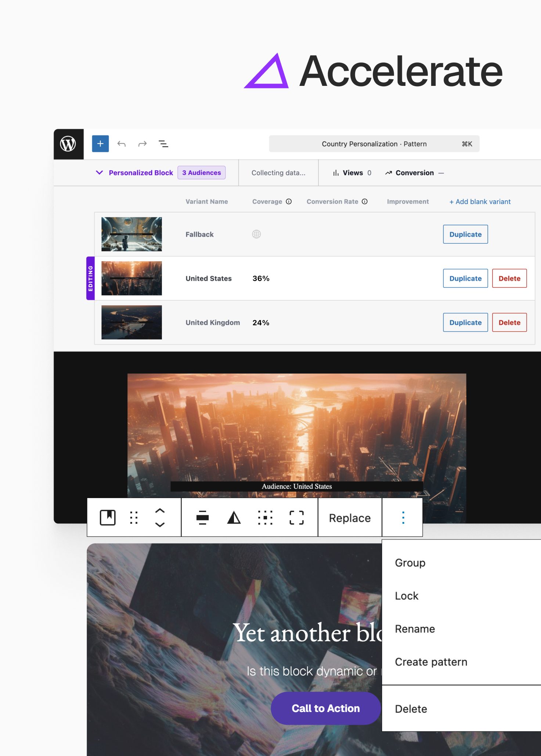Click the drag handle dots icon
Image resolution: width=541 pixels, height=756 pixels.
[134, 517]
